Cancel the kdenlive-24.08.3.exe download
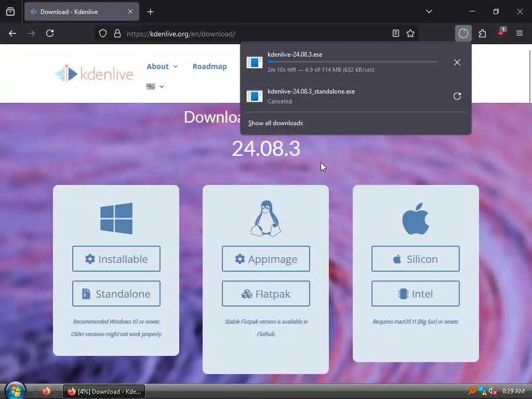The image size is (532, 399). tap(457, 62)
